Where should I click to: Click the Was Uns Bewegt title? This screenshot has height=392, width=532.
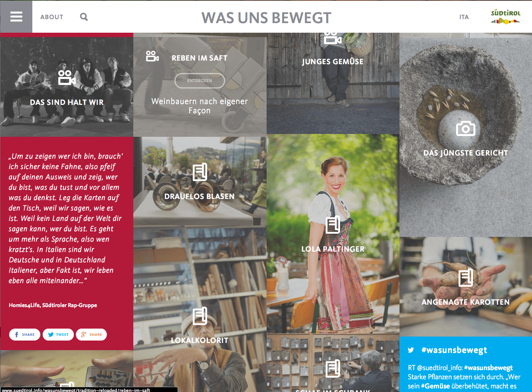(x=266, y=18)
